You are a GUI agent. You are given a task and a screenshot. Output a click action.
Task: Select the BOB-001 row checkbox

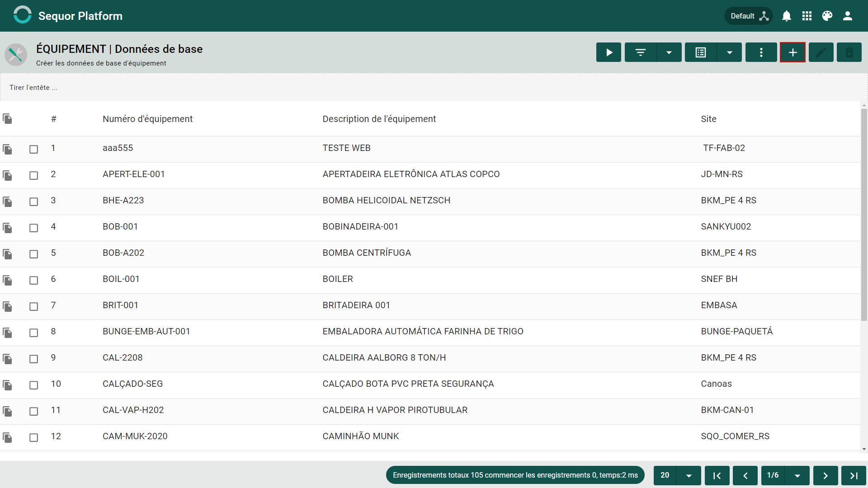click(34, 228)
